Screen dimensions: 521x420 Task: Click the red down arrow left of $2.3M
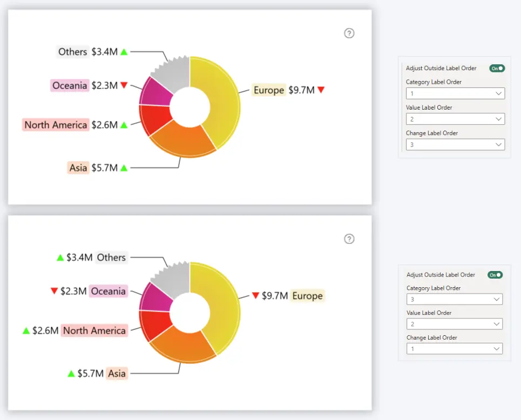[x=54, y=291]
